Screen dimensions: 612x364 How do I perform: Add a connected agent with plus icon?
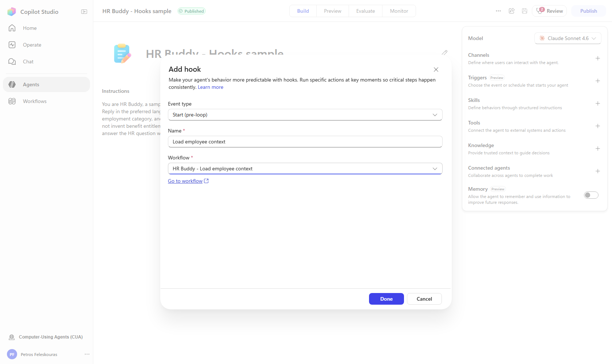tap(598, 171)
